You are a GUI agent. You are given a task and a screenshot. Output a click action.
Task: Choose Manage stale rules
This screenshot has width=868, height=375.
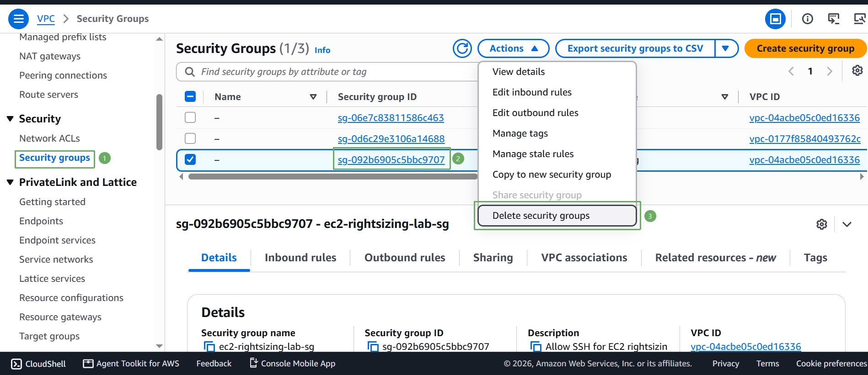click(x=557, y=154)
